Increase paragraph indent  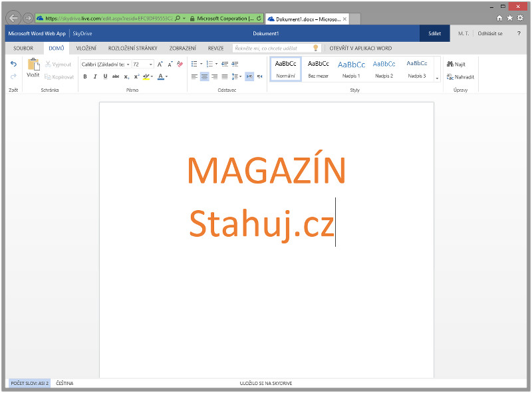[235, 64]
